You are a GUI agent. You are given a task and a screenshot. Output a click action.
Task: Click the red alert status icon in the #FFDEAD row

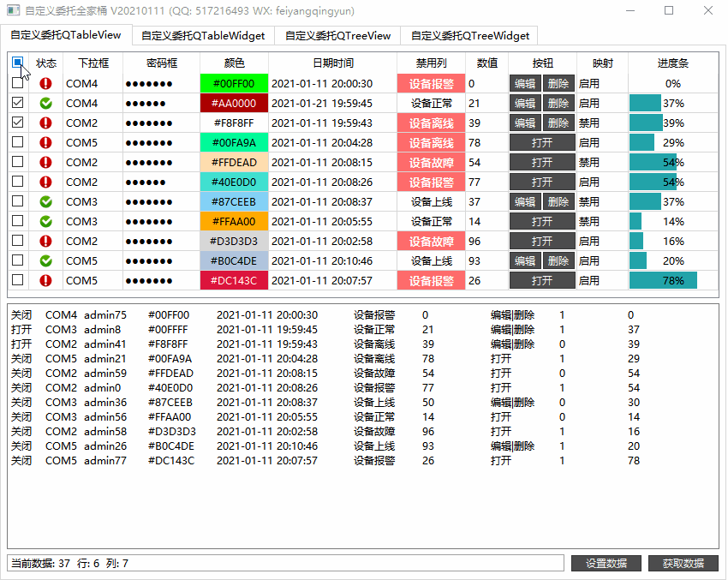45,163
